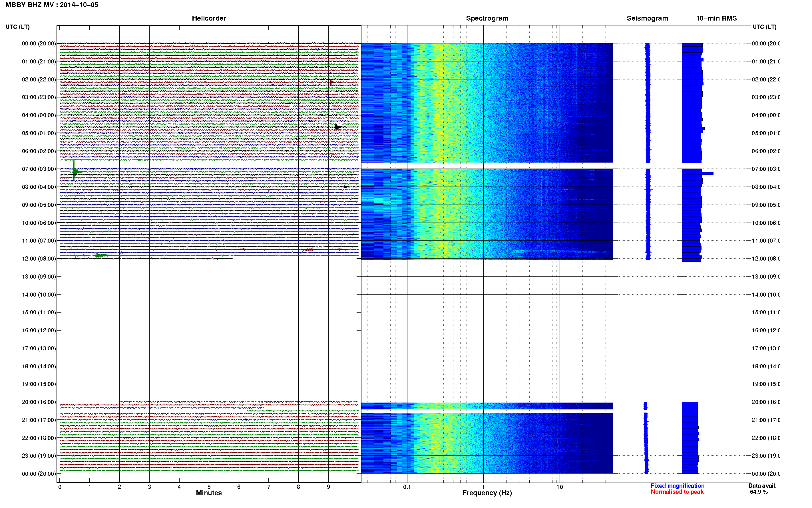
Task: Click the '07:00 (03:00)' left time label
Action: [39, 169]
